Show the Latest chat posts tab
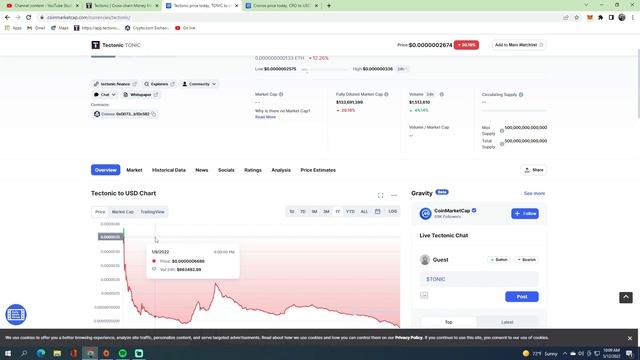Viewport: 640px width, 360px height. [507, 322]
